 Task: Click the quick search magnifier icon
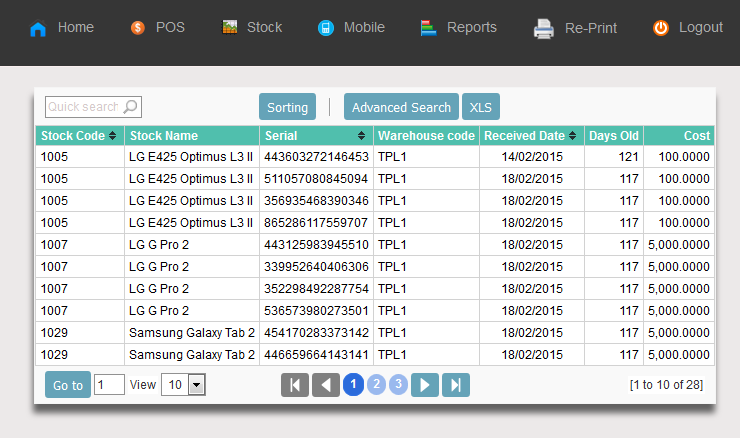131,107
